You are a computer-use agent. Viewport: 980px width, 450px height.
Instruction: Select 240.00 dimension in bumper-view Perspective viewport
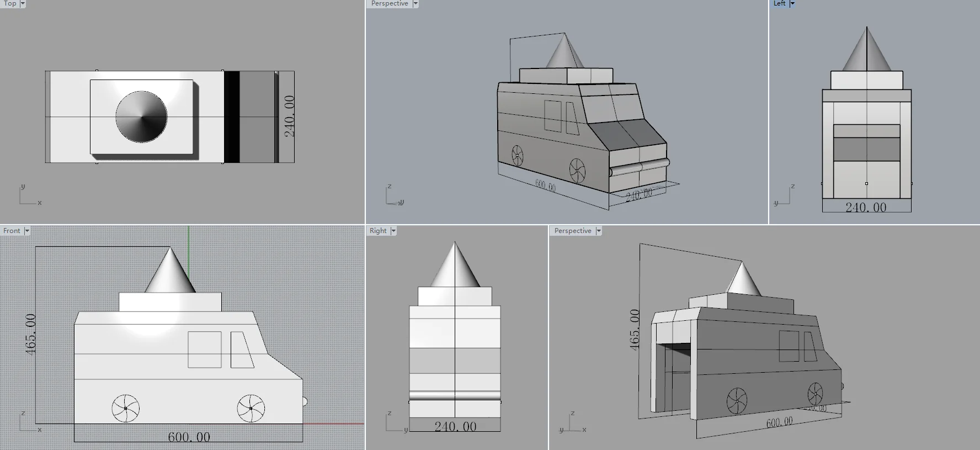639,194
